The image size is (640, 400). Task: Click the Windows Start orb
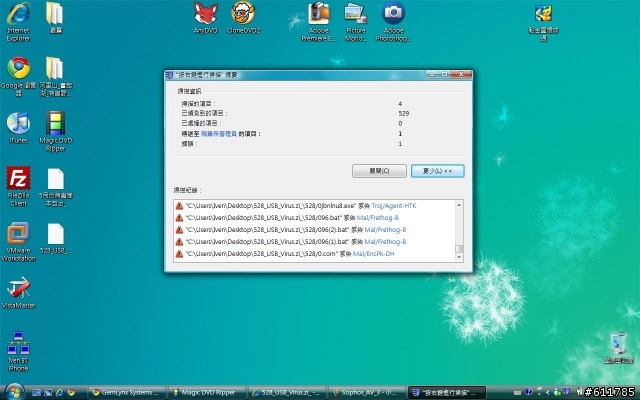[15, 392]
